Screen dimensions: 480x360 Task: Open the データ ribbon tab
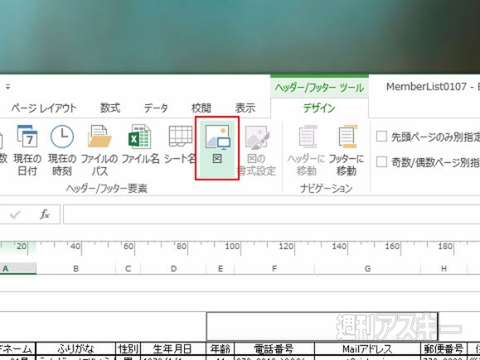tap(156, 108)
